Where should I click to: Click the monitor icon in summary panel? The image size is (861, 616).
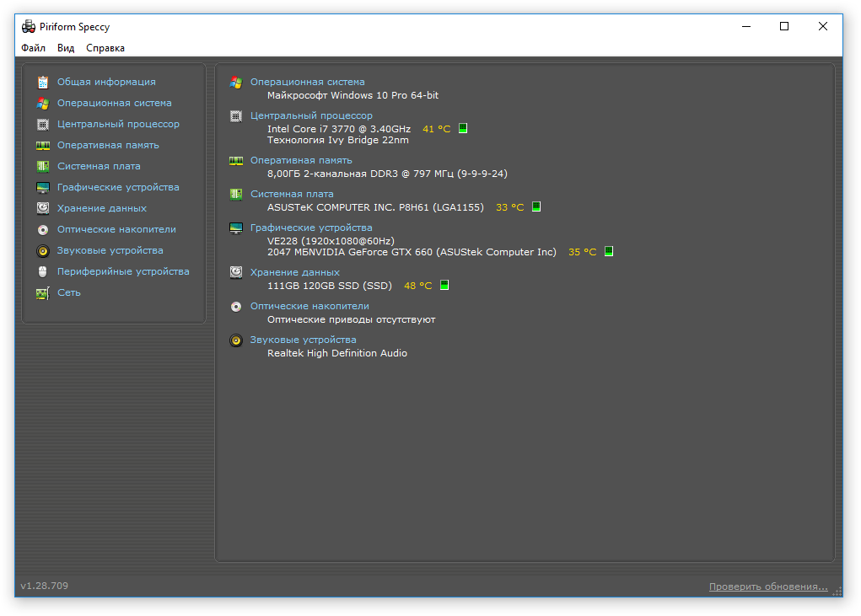(236, 228)
